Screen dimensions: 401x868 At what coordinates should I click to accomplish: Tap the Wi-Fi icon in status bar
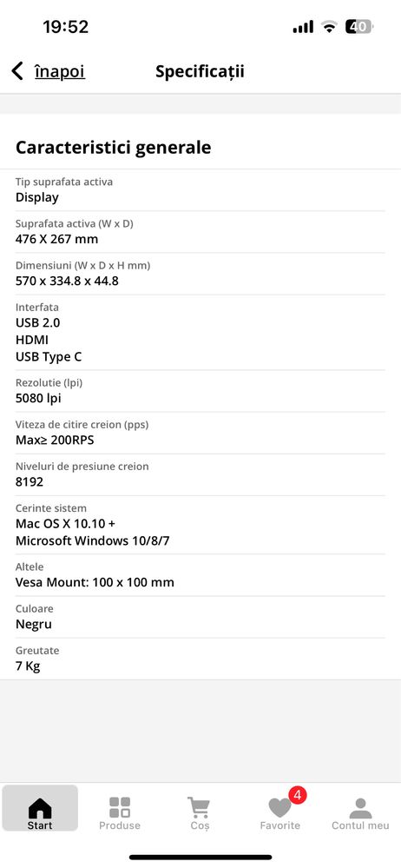330,27
